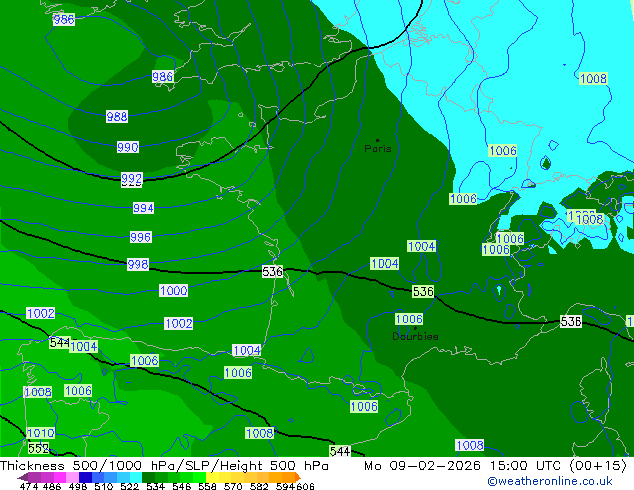
Task: Click the purple arrow at legend start
Action: point(23,477)
